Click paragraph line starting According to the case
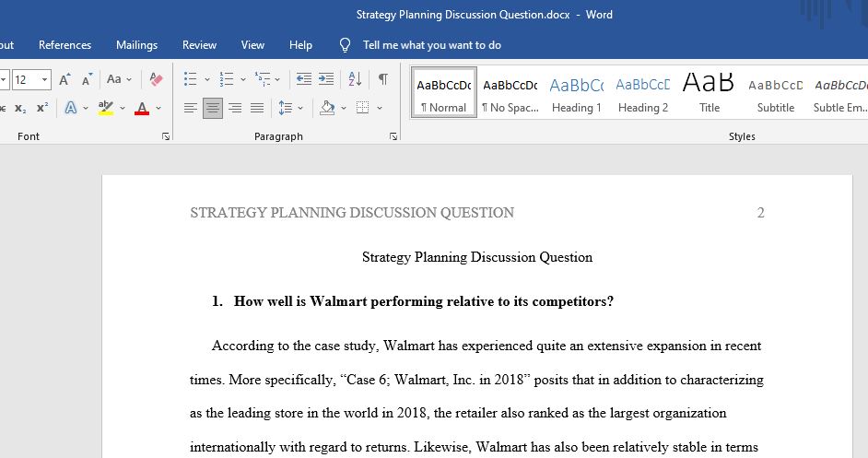 (487, 346)
